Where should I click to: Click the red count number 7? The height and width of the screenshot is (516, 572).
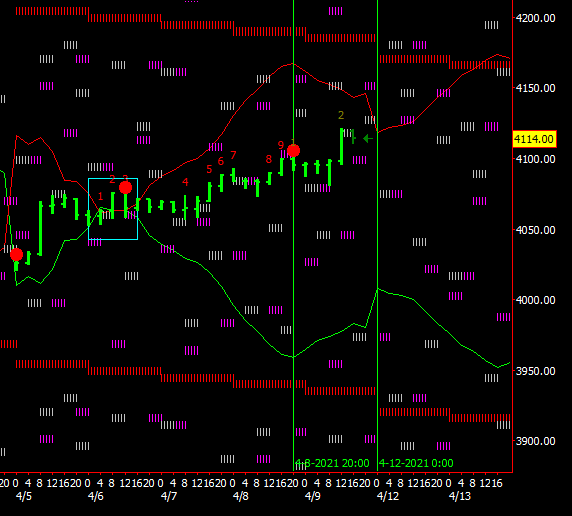(x=233, y=155)
